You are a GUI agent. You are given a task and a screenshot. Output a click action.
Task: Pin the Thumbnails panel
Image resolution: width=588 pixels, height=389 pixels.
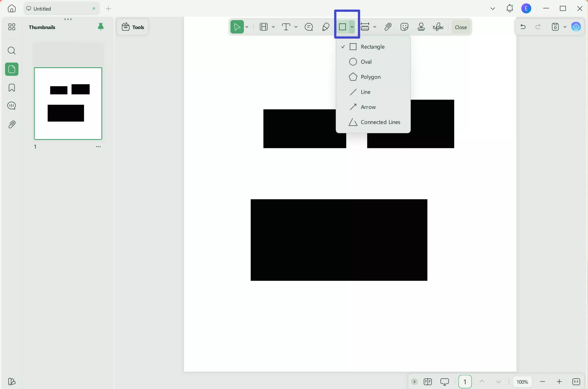pos(101,27)
